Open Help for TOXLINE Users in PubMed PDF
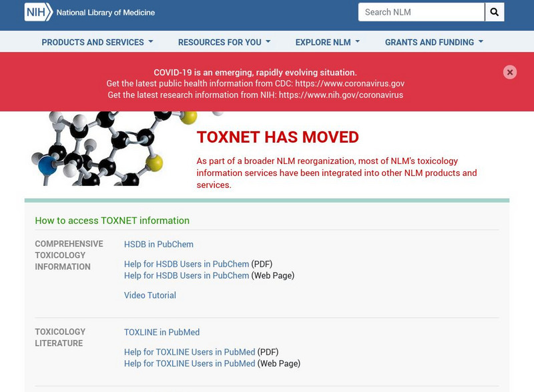This screenshot has width=534, height=392. coord(190,352)
